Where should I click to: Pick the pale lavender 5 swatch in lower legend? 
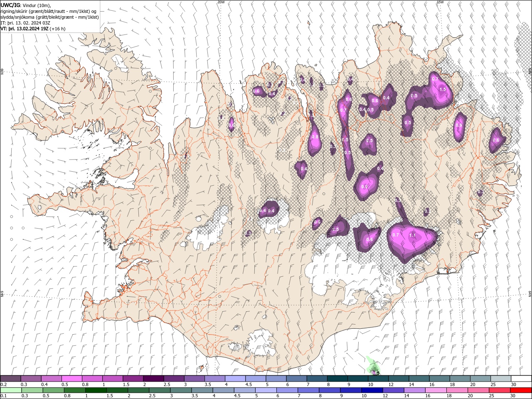coord(266,390)
